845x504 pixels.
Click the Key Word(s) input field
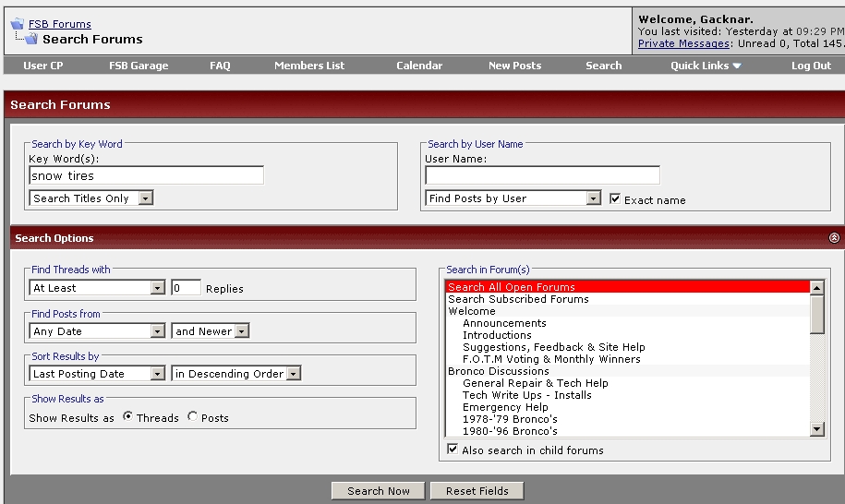pyautogui.click(x=147, y=175)
